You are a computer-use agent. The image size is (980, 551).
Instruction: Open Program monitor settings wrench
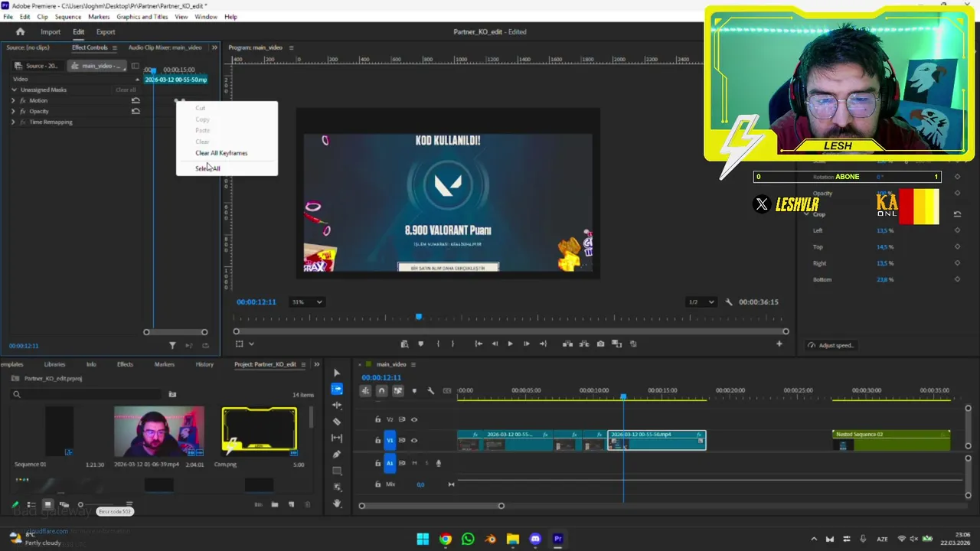[729, 302]
